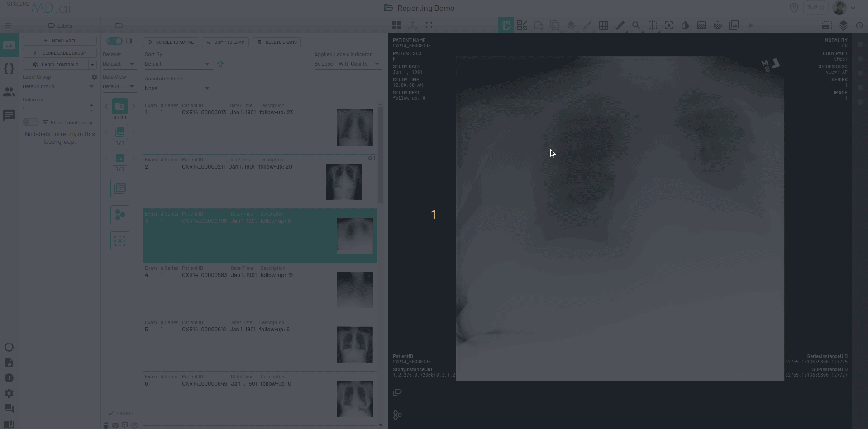
Task: Open the history clock icon
Action: tap(859, 25)
